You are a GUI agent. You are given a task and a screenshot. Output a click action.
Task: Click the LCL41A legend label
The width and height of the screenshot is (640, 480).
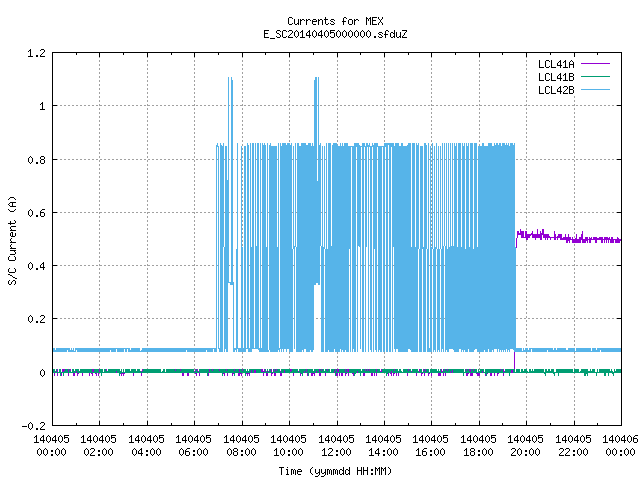(556, 64)
